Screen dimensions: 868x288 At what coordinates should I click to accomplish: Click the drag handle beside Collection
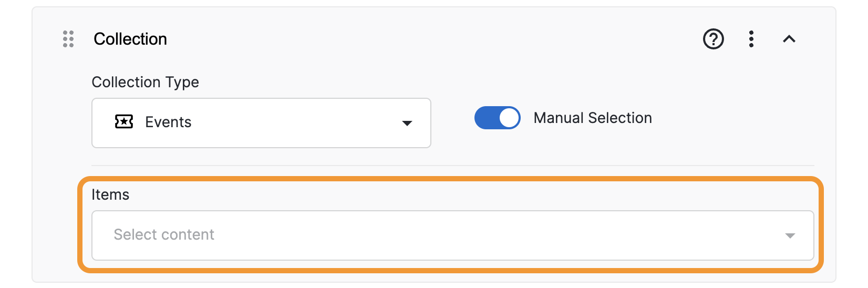click(x=68, y=39)
